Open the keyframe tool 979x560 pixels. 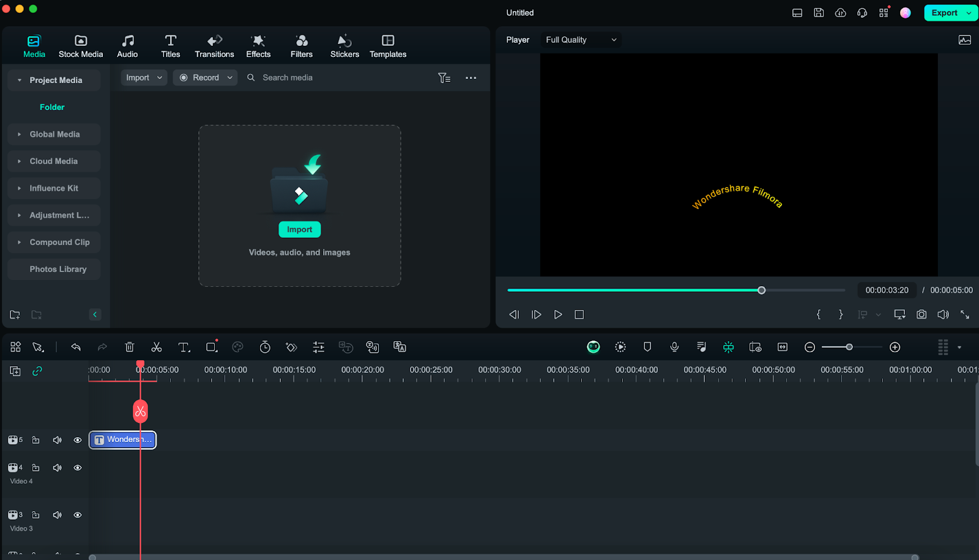[x=291, y=347]
